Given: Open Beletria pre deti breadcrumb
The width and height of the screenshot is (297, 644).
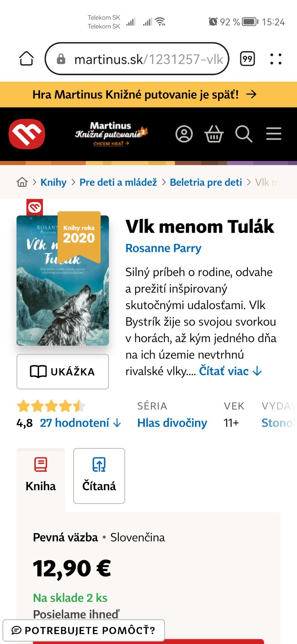Looking at the screenshot, I should click(206, 182).
